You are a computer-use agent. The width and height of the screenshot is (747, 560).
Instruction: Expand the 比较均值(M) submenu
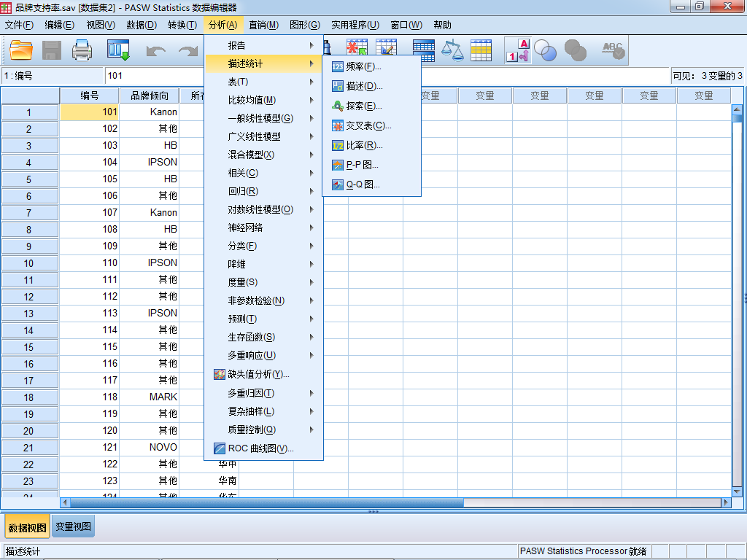(x=263, y=100)
